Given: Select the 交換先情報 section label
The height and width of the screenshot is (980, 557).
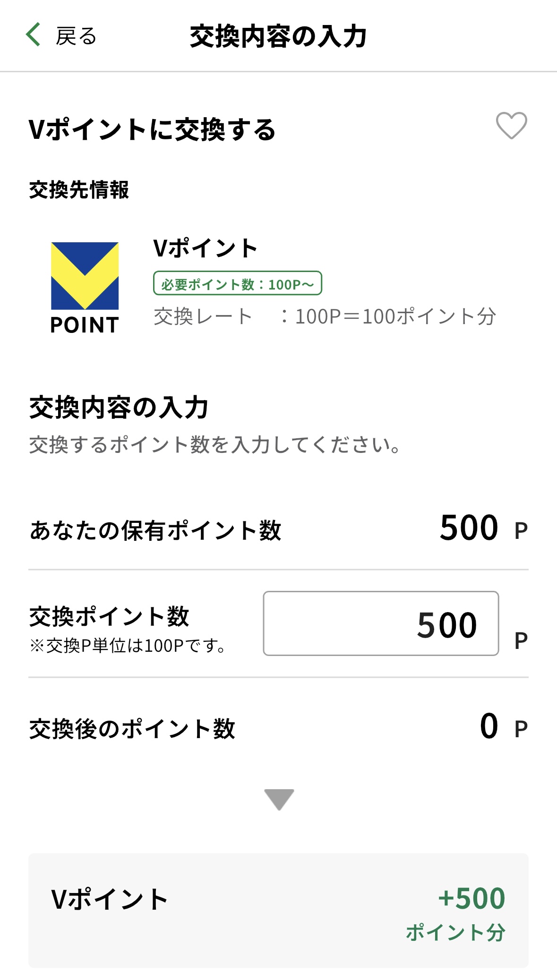Looking at the screenshot, I should [79, 190].
